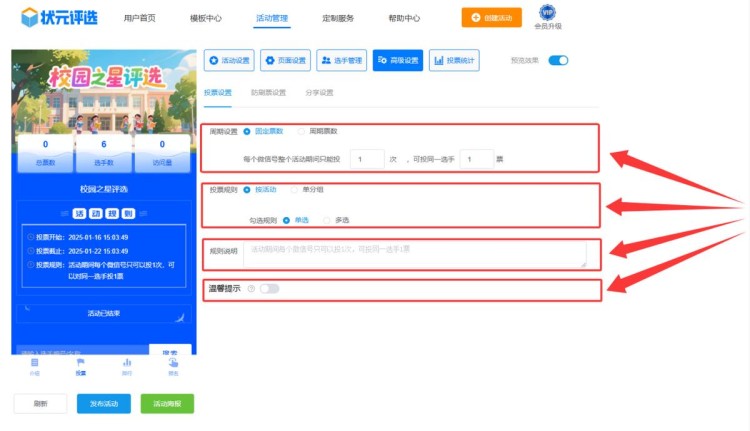Switch to the 防刷票设置 tab

click(268, 93)
